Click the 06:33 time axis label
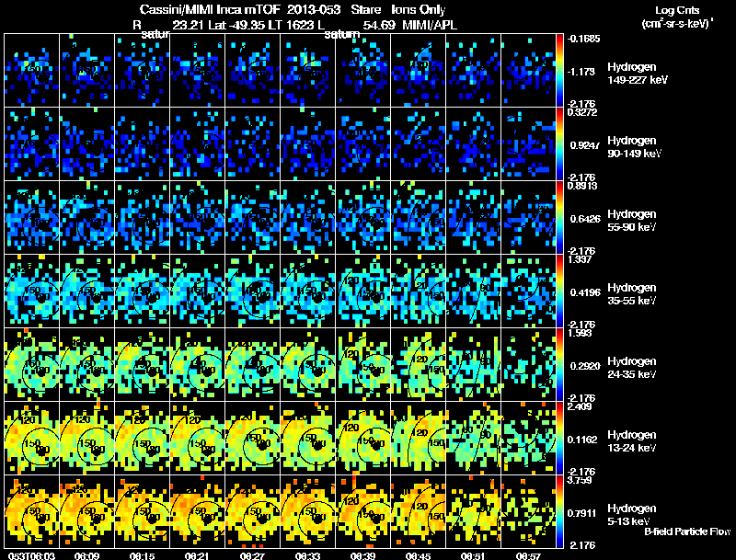Image resolution: width=736 pixels, height=560 pixels. tap(307, 555)
